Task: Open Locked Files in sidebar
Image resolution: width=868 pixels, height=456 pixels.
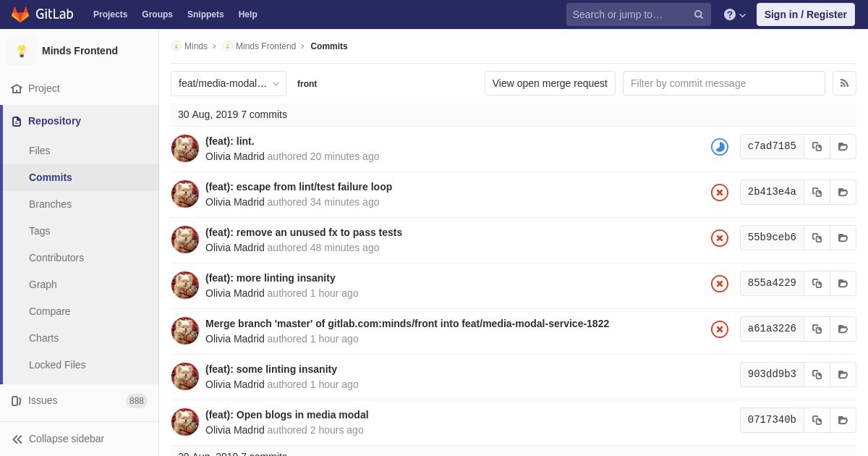Action: (x=57, y=365)
